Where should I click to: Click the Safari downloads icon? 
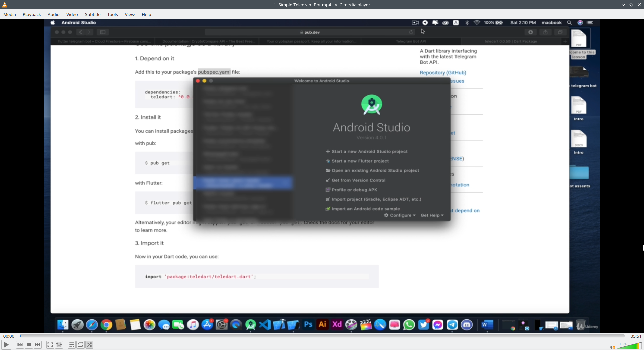[530, 32]
